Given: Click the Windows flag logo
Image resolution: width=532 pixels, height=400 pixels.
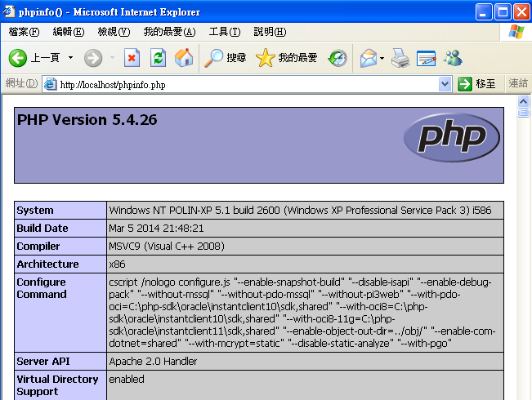Looking at the screenshot, I should tap(516, 32).
